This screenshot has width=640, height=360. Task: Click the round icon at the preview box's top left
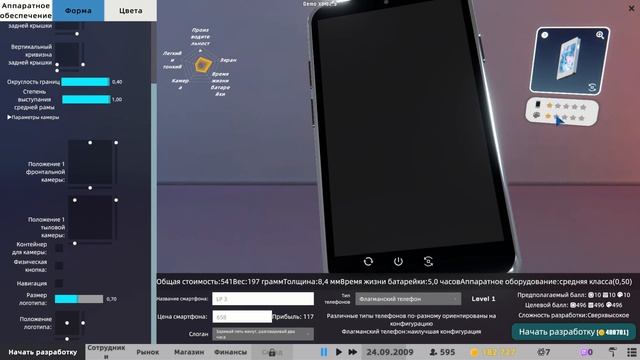click(544, 35)
